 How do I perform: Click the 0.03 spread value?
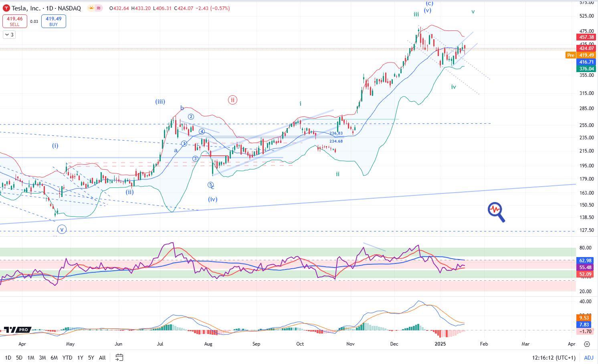pyautogui.click(x=34, y=21)
